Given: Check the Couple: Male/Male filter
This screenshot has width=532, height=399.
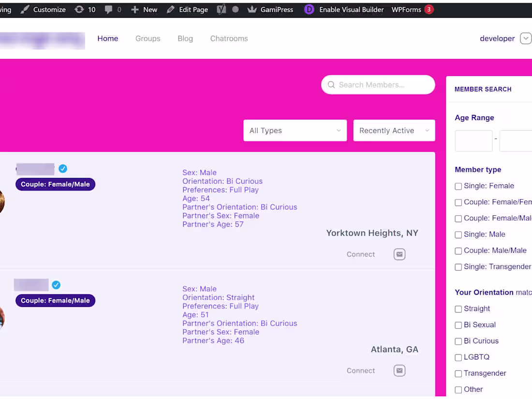Looking at the screenshot, I should [458, 251].
